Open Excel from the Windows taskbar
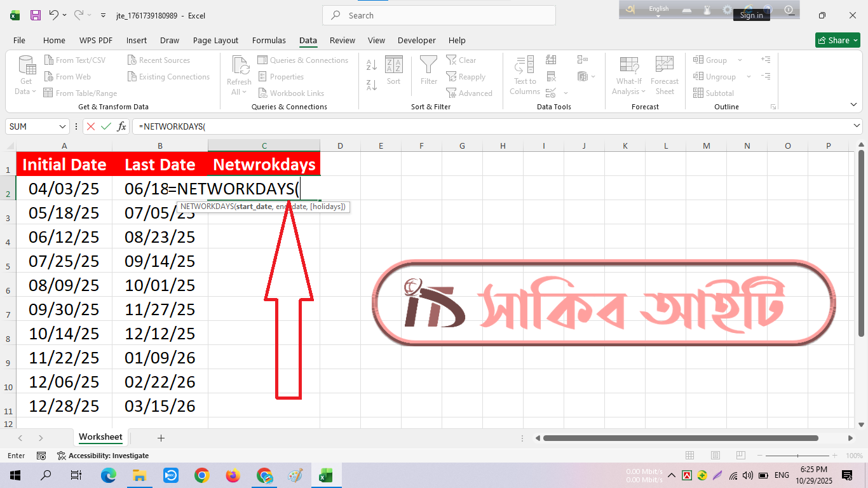868x488 pixels. (325, 475)
